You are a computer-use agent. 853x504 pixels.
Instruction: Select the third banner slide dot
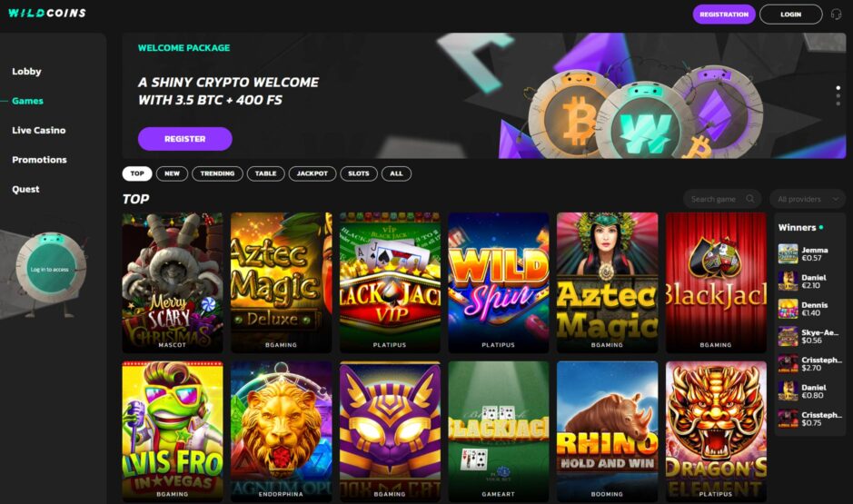838,104
